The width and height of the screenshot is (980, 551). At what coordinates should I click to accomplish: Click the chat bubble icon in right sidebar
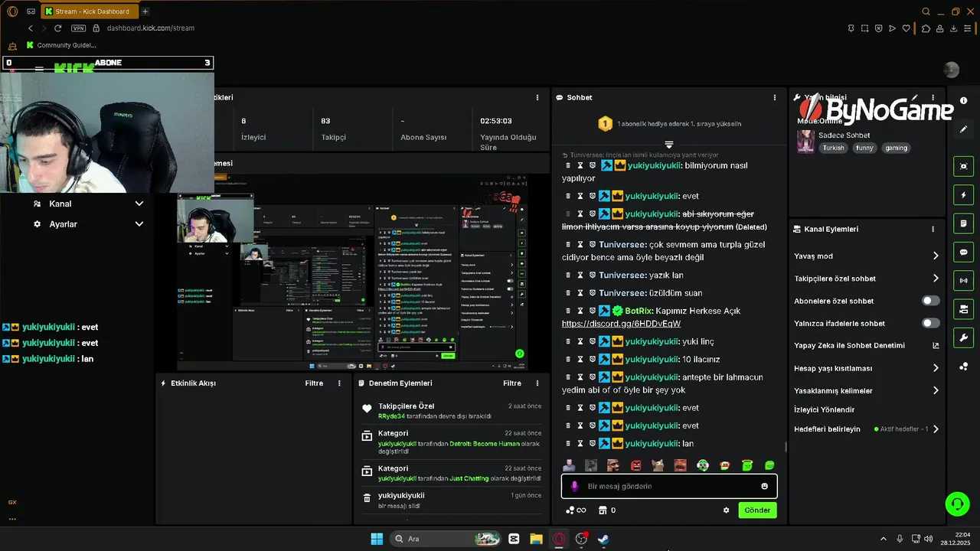pyautogui.click(x=963, y=252)
